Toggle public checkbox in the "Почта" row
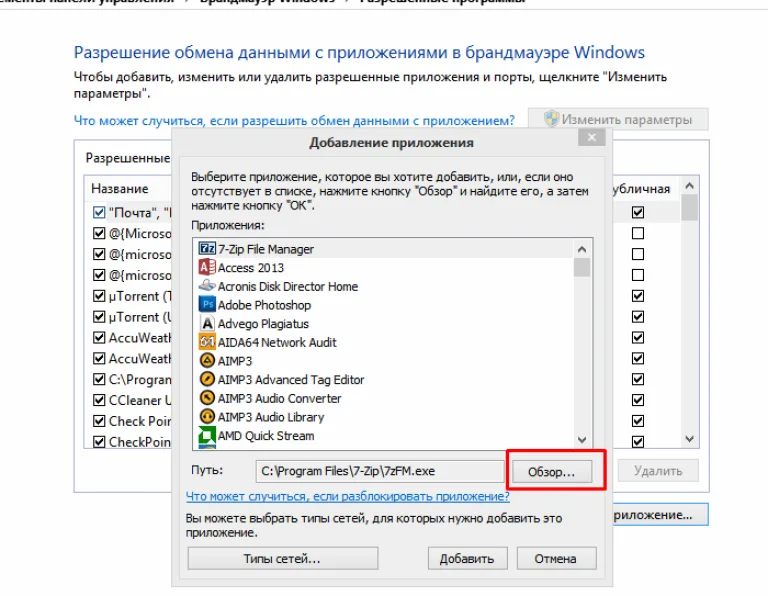Image resolution: width=768 pixels, height=596 pixels. (638, 212)
